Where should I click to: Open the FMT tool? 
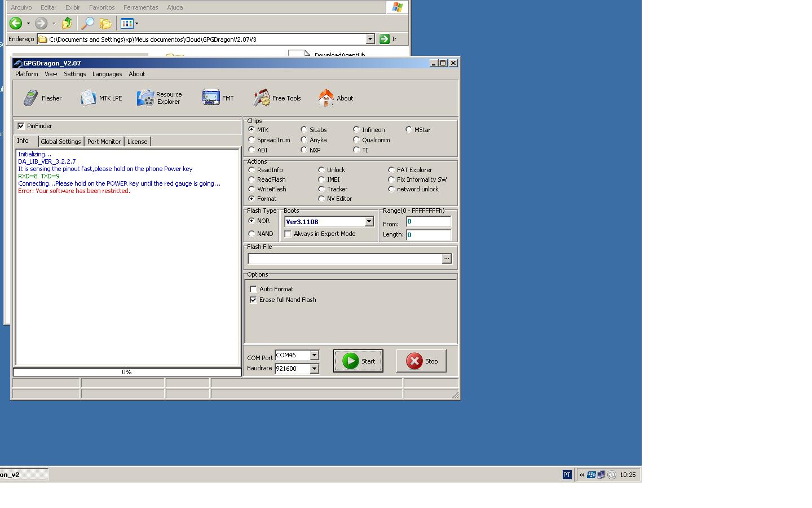(x=211, y=98)
